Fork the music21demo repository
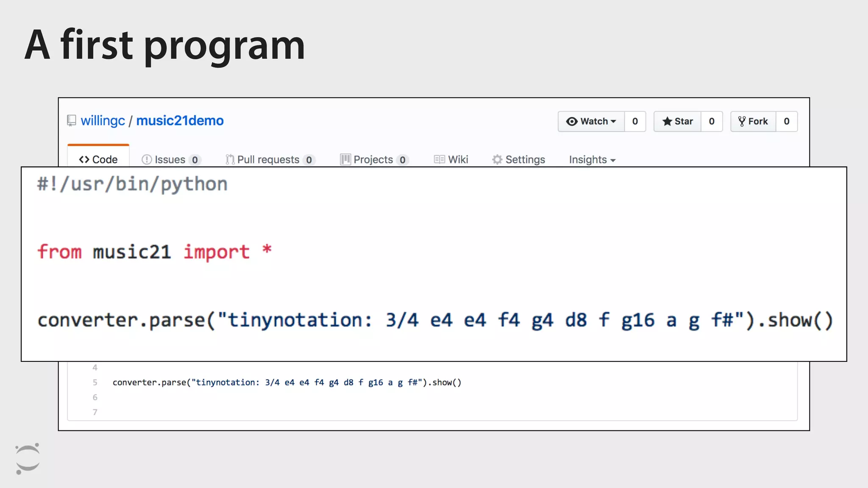Viewport: 868px width, 488px height. coord(753,122)
